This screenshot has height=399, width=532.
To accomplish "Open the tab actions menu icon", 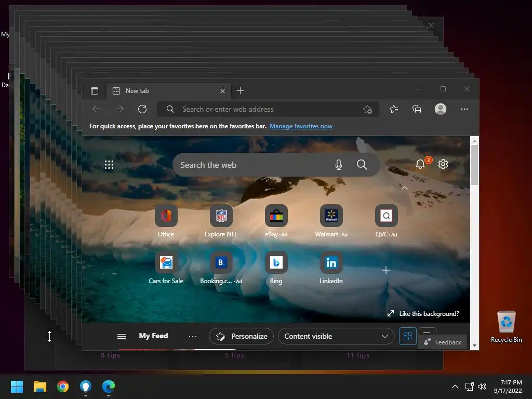I will 95,91.
